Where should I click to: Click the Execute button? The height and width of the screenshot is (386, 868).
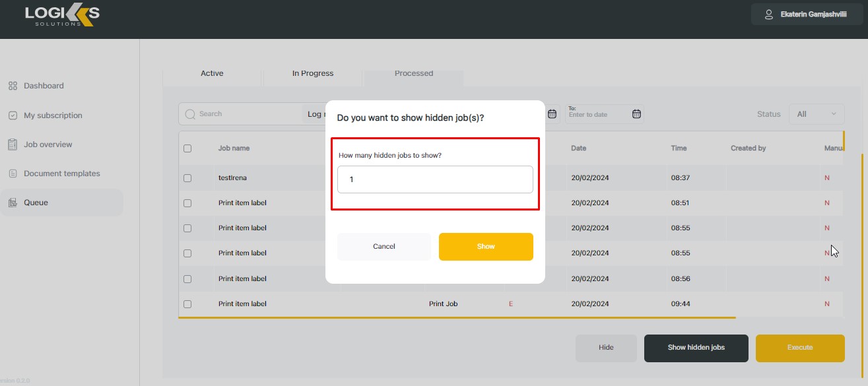coord(799,348)
